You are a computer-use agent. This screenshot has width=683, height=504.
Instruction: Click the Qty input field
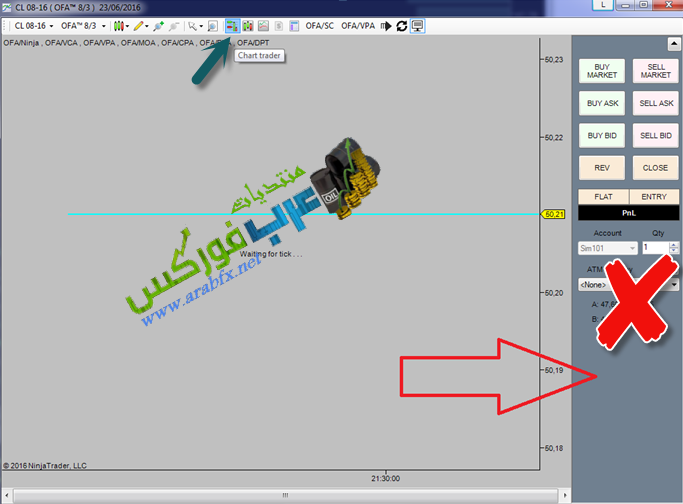[656, 248]
